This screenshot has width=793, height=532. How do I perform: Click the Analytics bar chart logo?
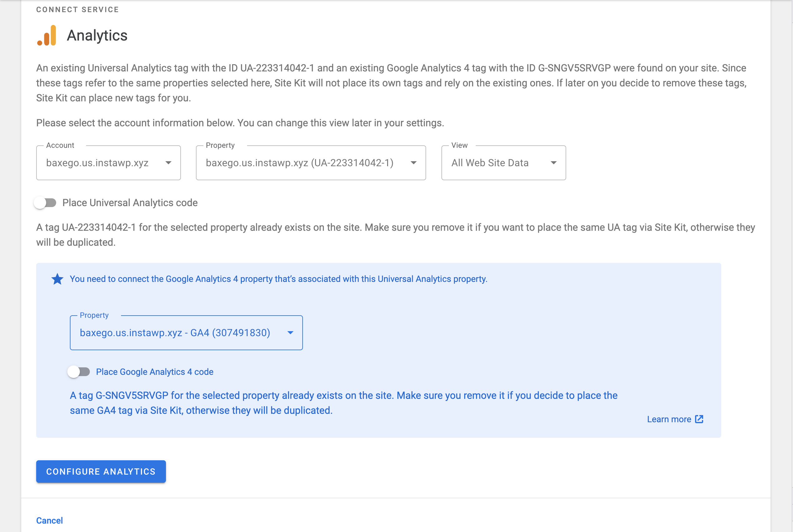pyautogui.click(x=47, y=35)
